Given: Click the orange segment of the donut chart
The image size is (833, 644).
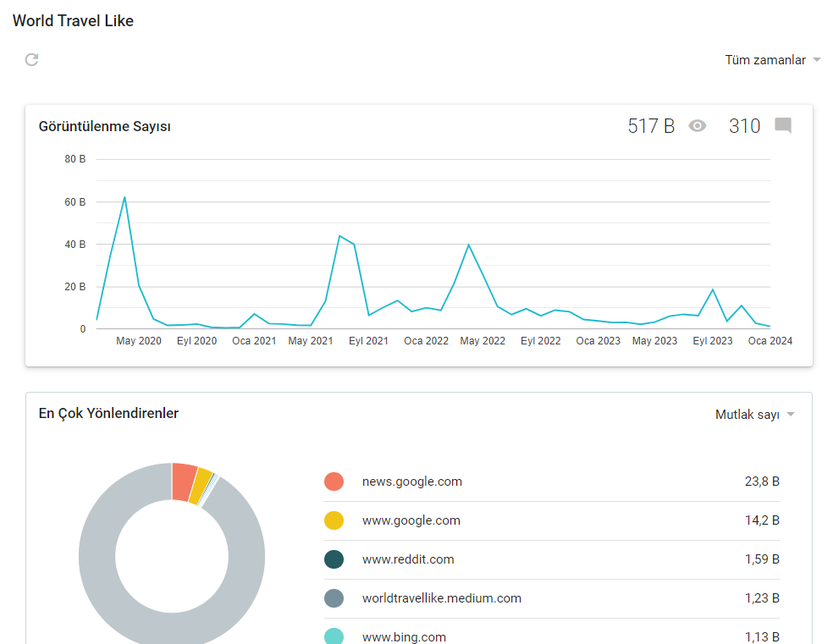Looking at the screenshot, I should [x=184, y=482].
